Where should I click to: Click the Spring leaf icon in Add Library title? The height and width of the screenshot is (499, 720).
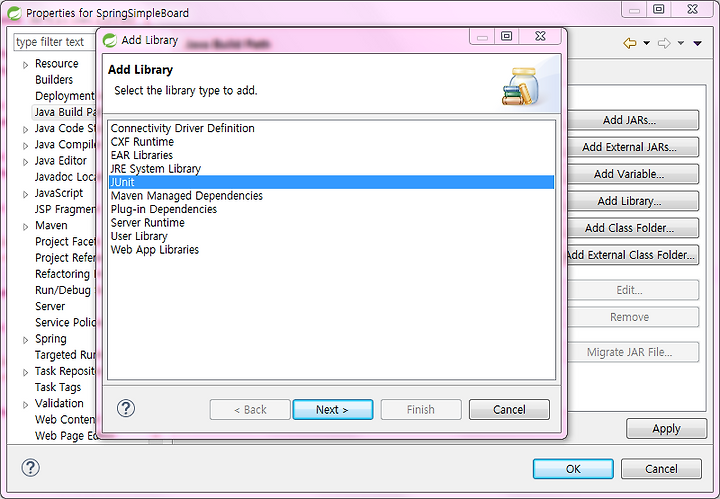110,40
